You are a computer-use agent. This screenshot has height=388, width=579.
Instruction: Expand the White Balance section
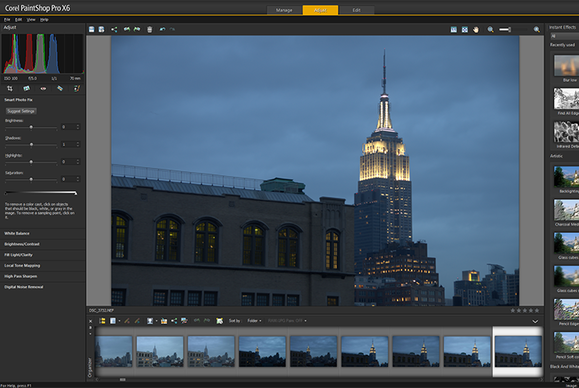[42, 233]
